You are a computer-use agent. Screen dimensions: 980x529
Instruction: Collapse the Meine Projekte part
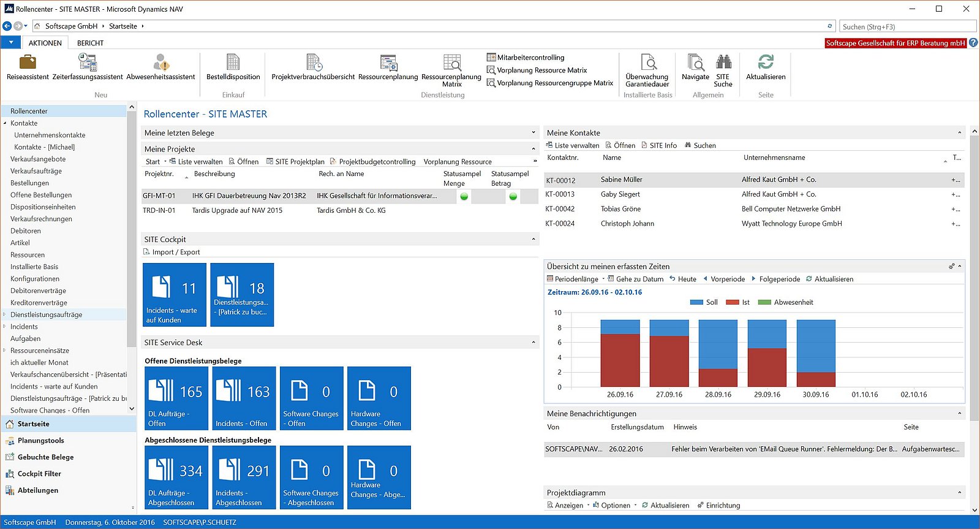pos(533,149)
